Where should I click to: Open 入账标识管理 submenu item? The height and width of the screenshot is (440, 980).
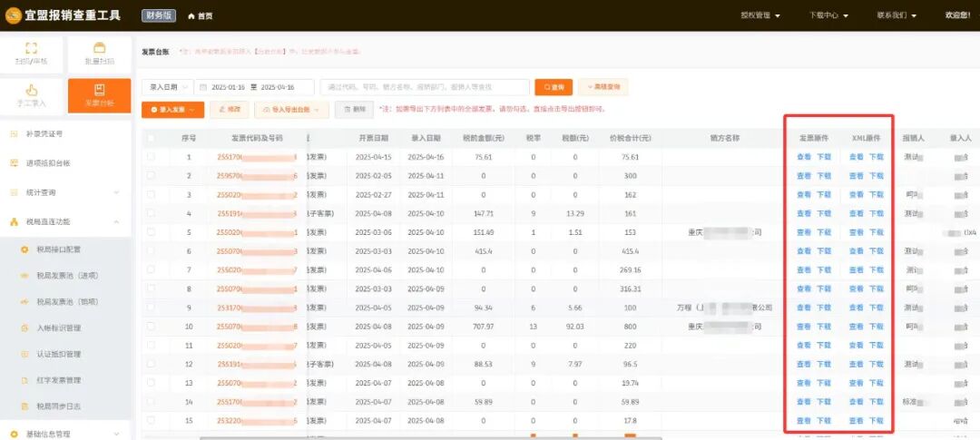point(59,328)
